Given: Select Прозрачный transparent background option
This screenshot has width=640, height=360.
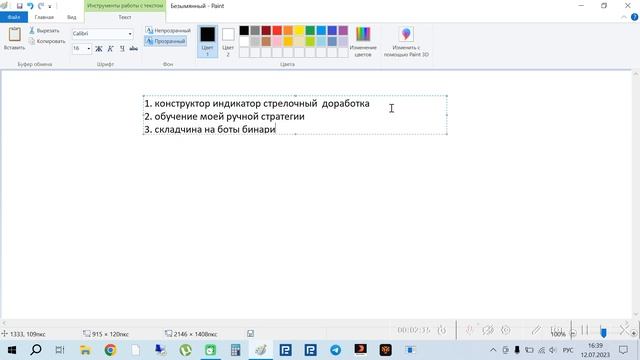Looking at the screenshot, I should pos(166,41).
